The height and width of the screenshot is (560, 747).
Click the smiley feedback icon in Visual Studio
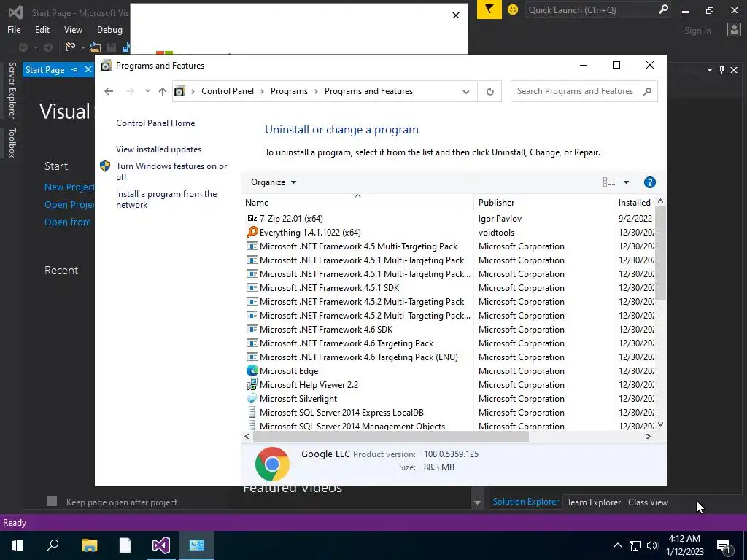(513, 9)
